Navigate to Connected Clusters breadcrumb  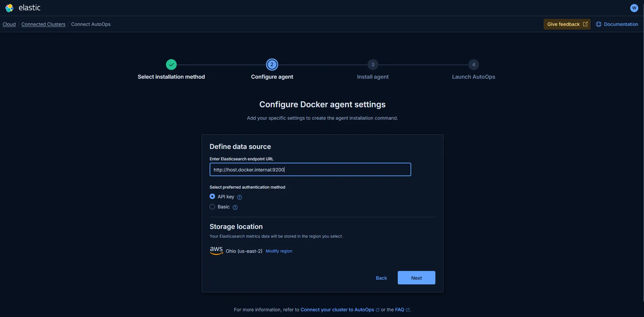tap(43, 24)
